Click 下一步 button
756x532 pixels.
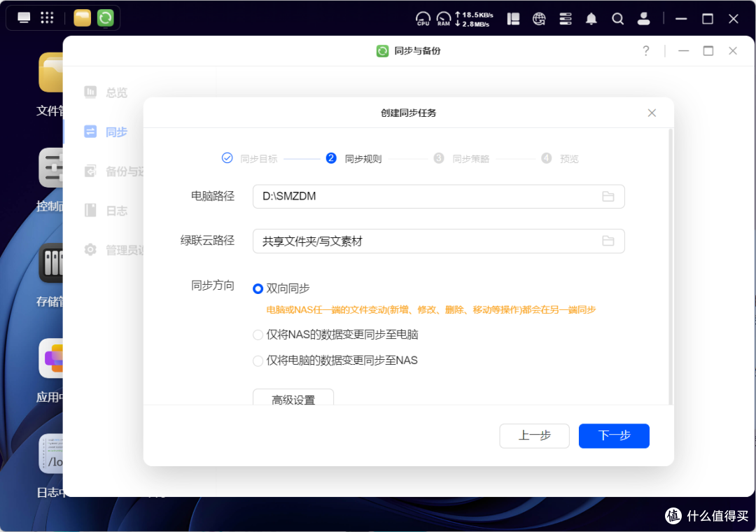pos(614,435)
